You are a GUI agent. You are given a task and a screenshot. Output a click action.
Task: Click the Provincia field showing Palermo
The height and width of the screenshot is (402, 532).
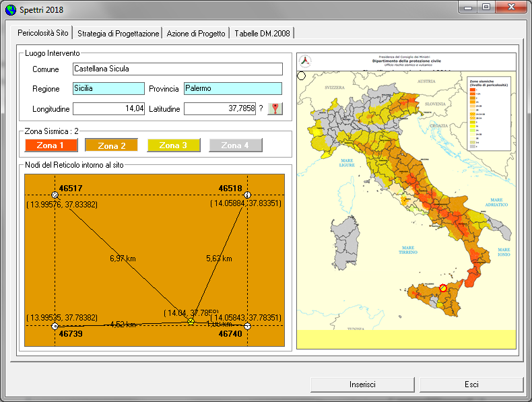tap(233, 88)
